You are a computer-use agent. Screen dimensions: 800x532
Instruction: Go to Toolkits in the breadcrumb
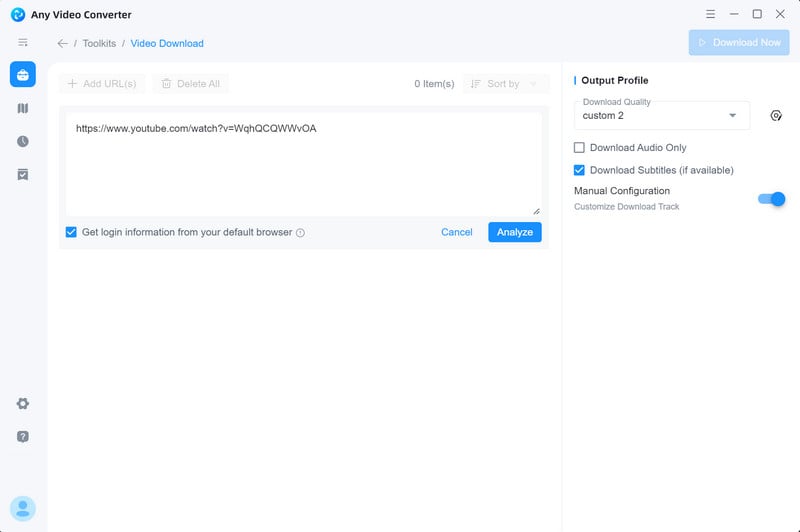pos(99,43)
